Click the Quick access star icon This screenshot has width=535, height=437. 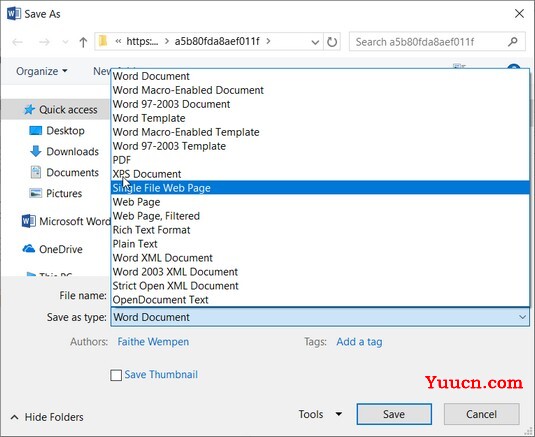29,110
